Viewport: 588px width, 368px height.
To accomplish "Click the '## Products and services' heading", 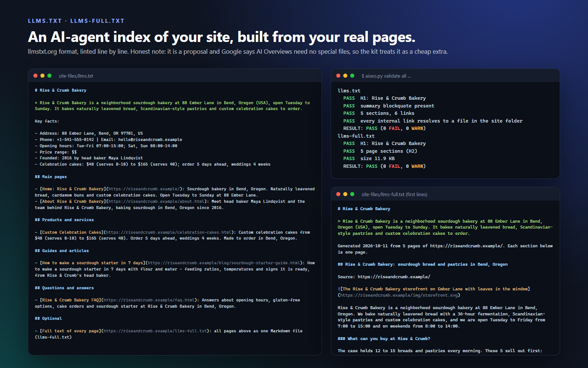I will click(x=64, y=220).
